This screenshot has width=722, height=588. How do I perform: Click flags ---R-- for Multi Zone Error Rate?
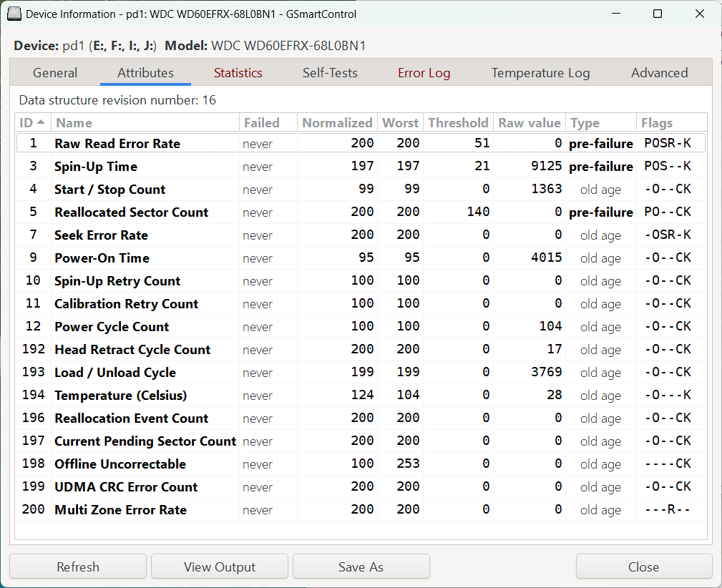tap(668, 509)
